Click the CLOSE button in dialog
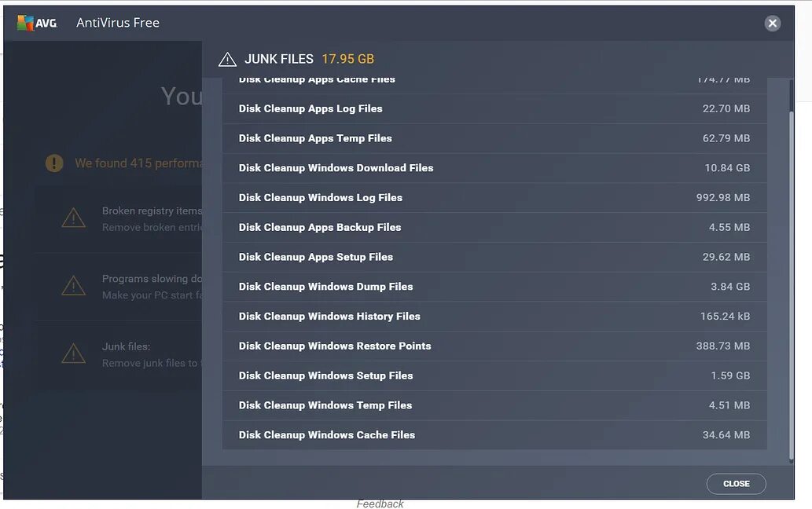Viewport: 812px width, 509px height. 736,484
